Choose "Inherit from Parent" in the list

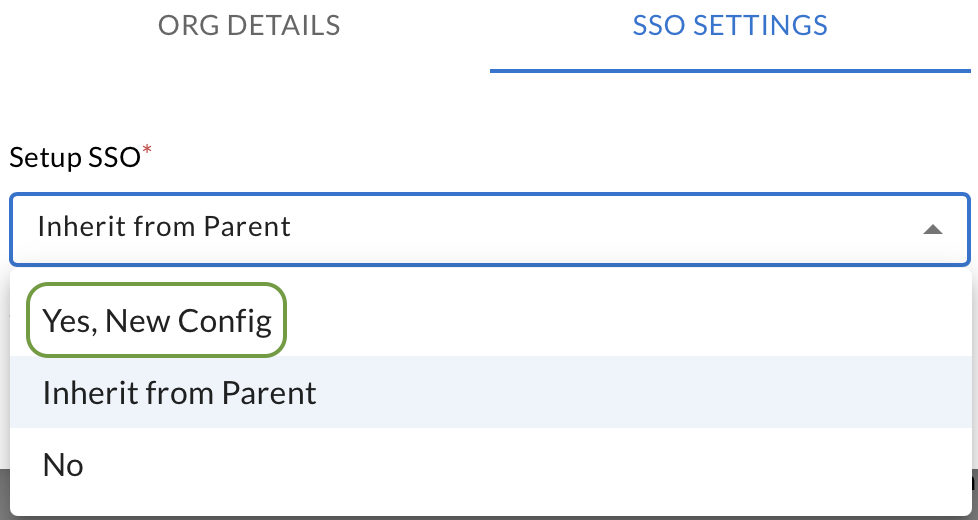tap(180, 393)
